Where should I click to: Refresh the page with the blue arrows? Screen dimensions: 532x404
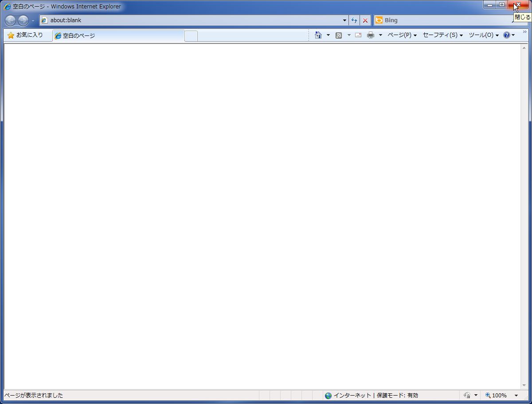(354, 20)
